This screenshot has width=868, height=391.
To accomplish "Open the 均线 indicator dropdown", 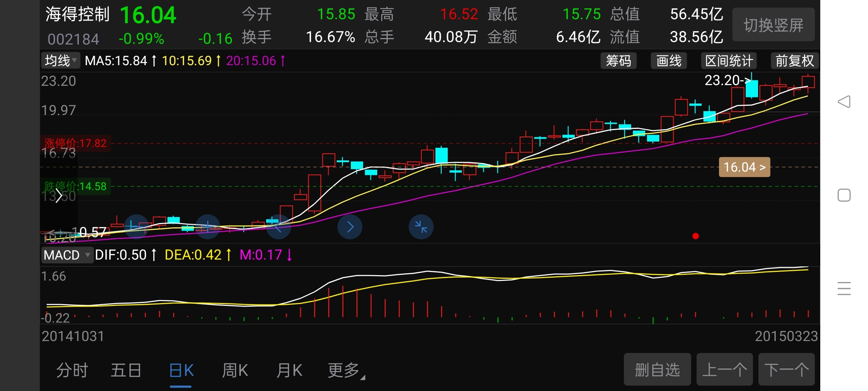I will (60, 60).
